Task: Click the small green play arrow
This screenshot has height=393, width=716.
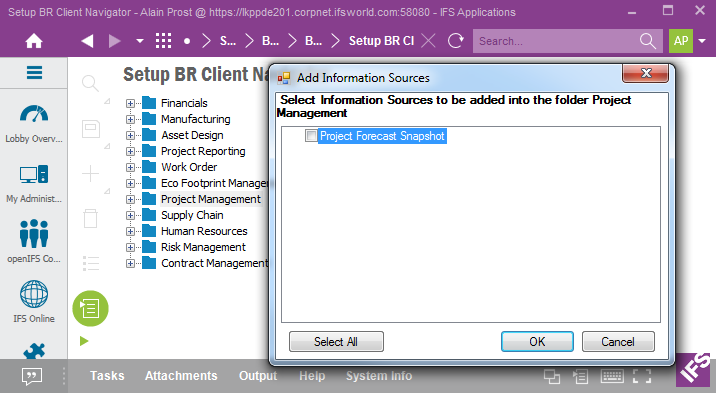Action: click(84, 341)
